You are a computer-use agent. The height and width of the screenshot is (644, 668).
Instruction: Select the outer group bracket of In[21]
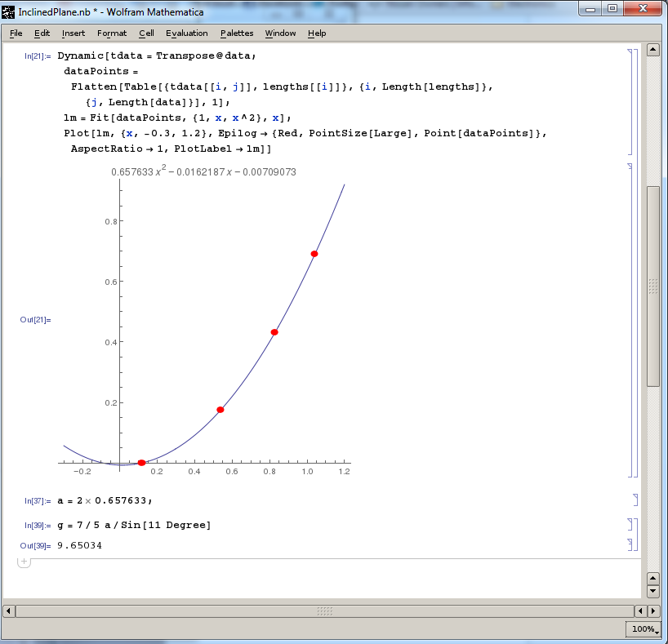[x=635, y=263]
